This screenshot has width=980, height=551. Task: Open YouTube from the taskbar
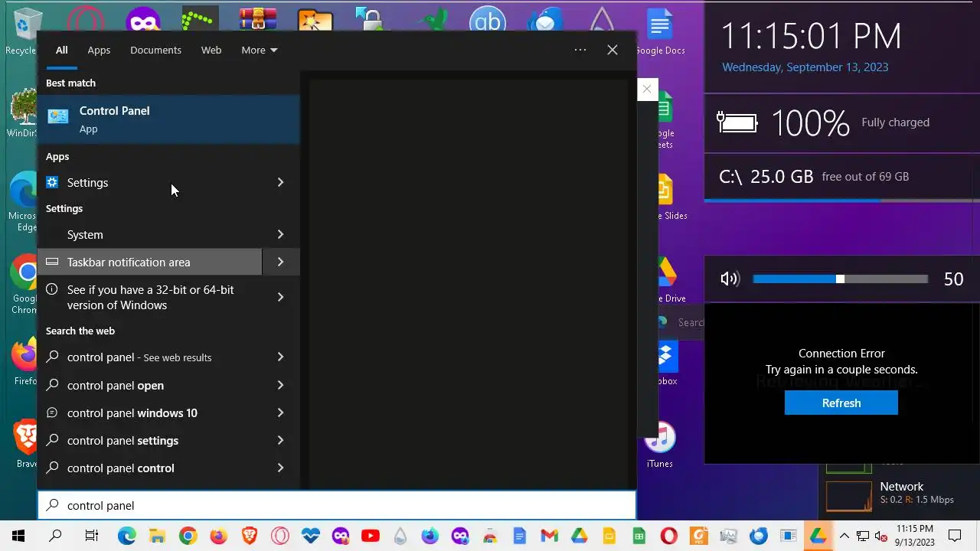370,536
